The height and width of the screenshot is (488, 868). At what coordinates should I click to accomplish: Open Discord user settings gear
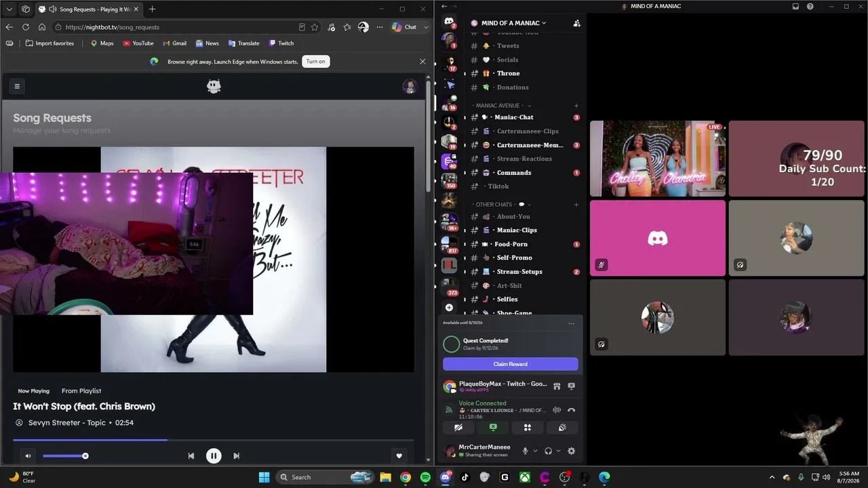pyautogui.click(x=571, y=451)
